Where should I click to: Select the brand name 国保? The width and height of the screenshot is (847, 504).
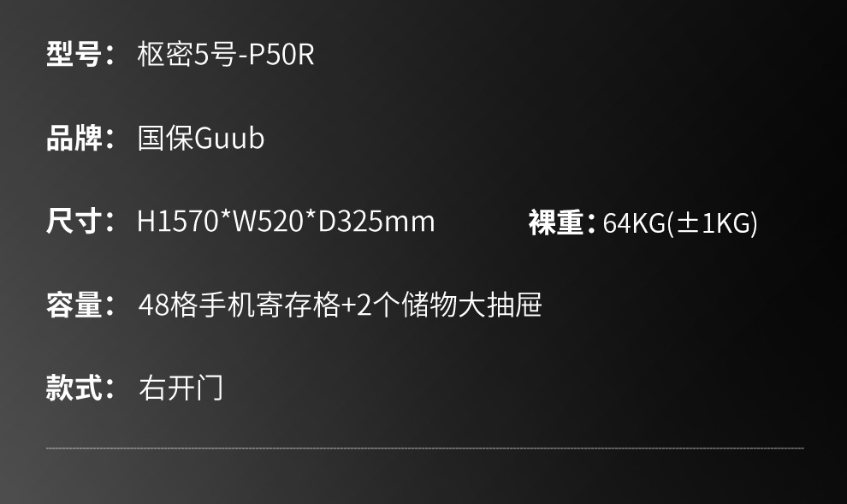[165, 139]
